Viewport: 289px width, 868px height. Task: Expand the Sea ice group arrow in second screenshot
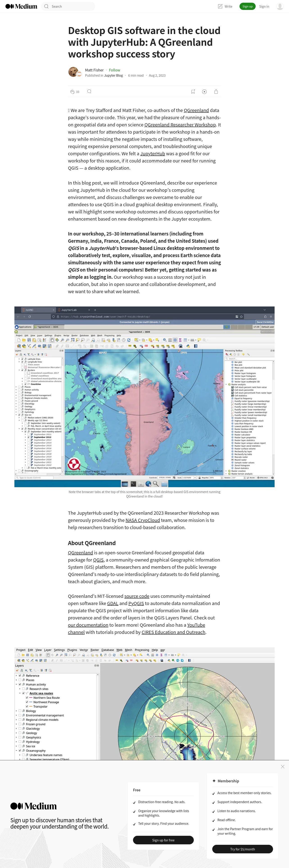[x=16, y=746]
